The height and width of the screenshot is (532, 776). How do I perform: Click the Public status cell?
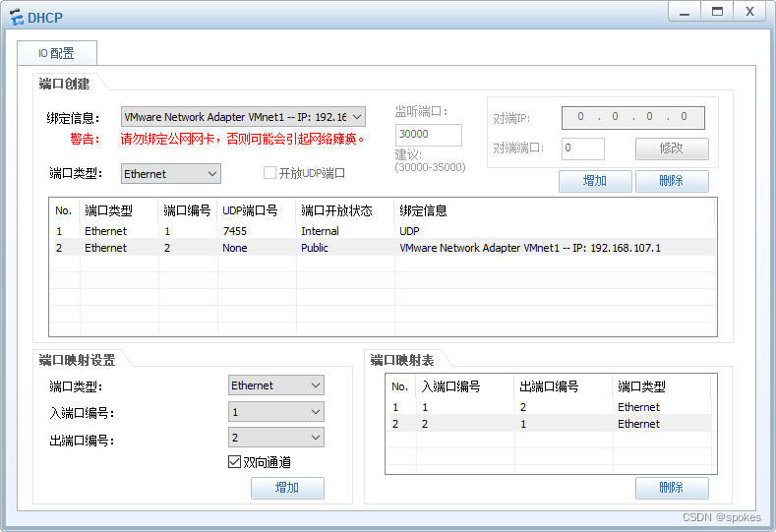coord(315,248)
